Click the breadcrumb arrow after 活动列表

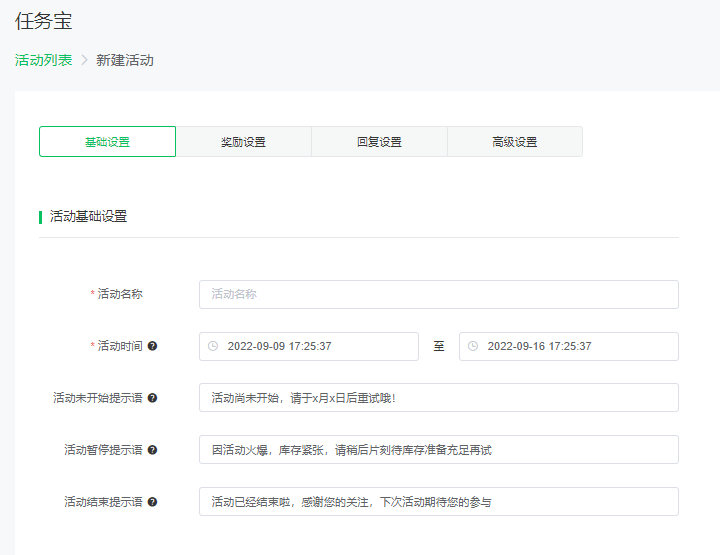pos(84,60)
